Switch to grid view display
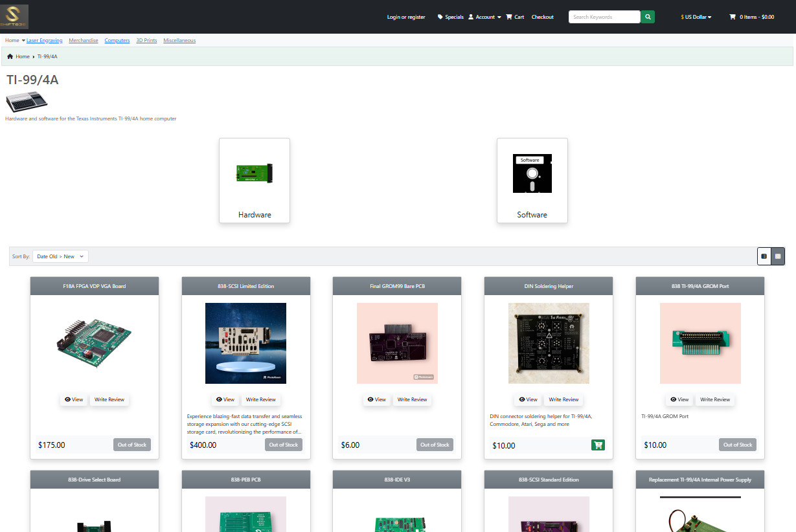The image size is (796, 532). [x=778, y=256]
